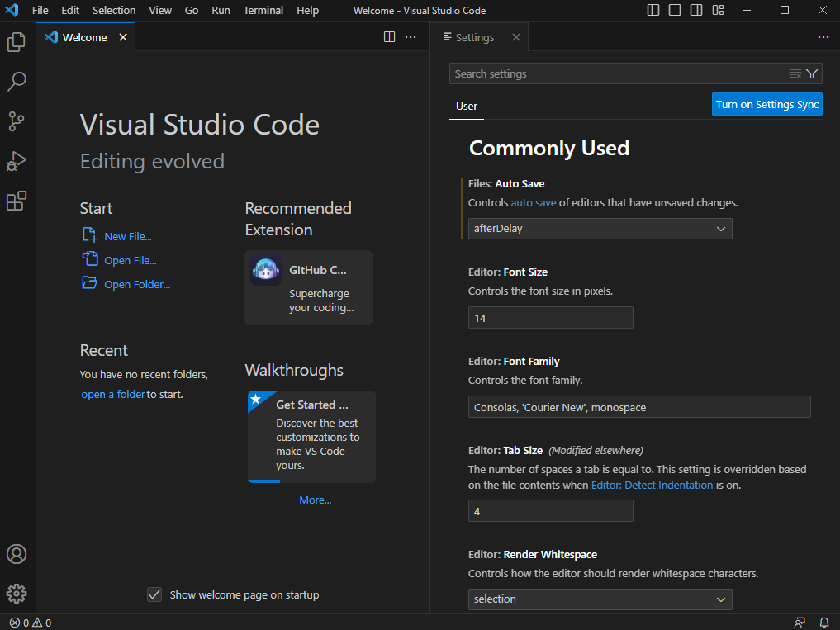
Task: Open the Run and Debug view
Action: pos(17,161)
